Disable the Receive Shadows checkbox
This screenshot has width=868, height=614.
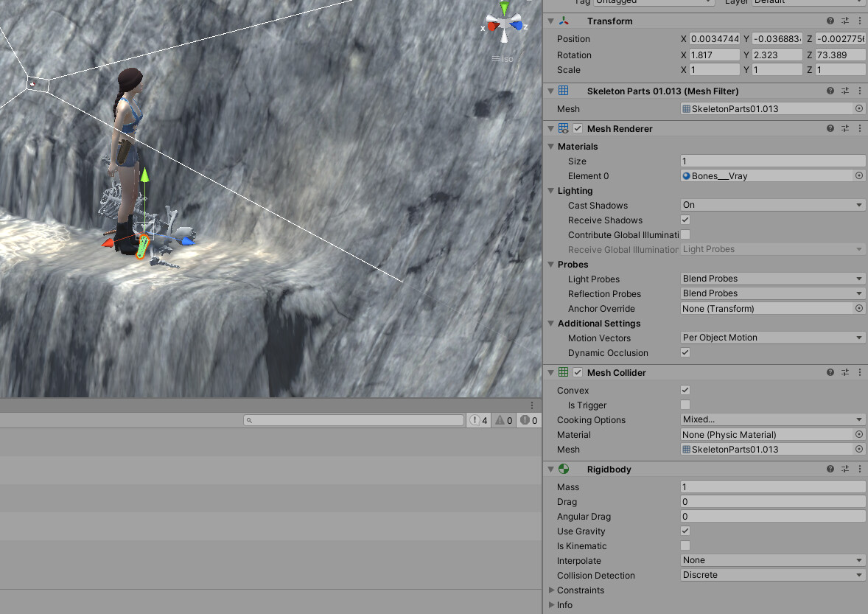[x=685, y=220]
